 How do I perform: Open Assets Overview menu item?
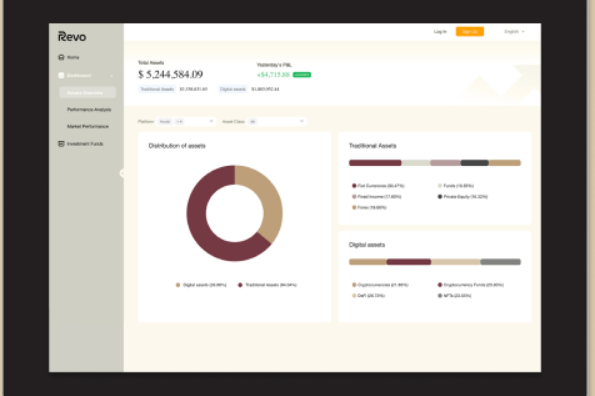pos(88,93)
